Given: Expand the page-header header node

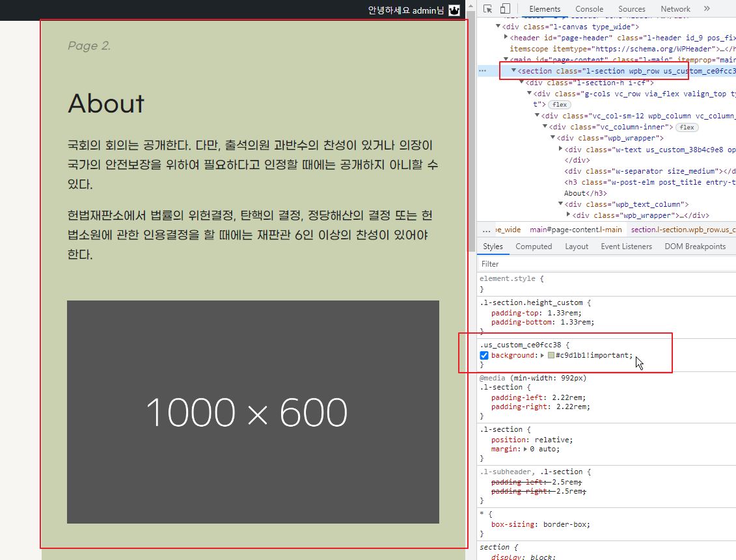Looking at the screenshot, I should click(506, 37).
